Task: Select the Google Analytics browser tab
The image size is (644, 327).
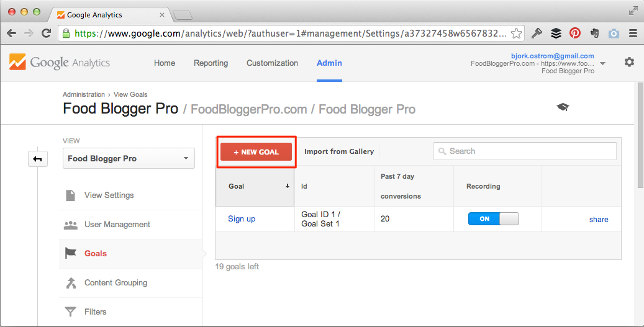Action: tap(110, 15)
